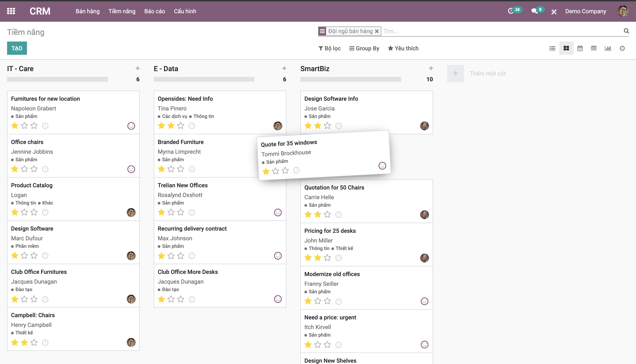Click Thêm một cột add column text
636x364 pixels.
tap(488, 74)
